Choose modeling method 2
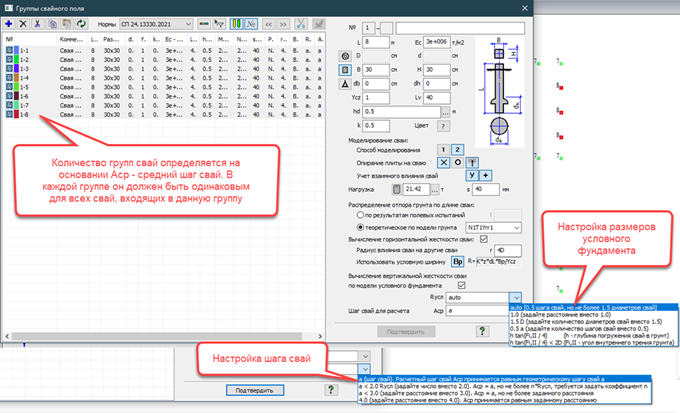 (x=457, y=150)
